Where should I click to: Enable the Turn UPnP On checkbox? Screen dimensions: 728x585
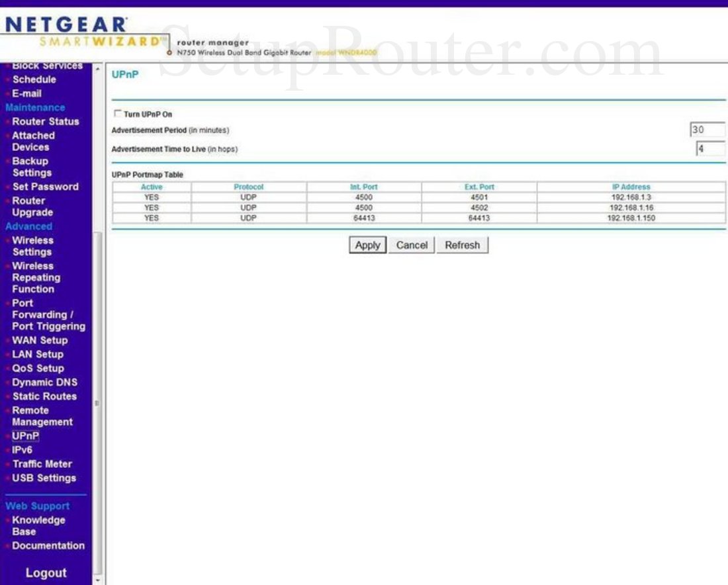point(118,113)
